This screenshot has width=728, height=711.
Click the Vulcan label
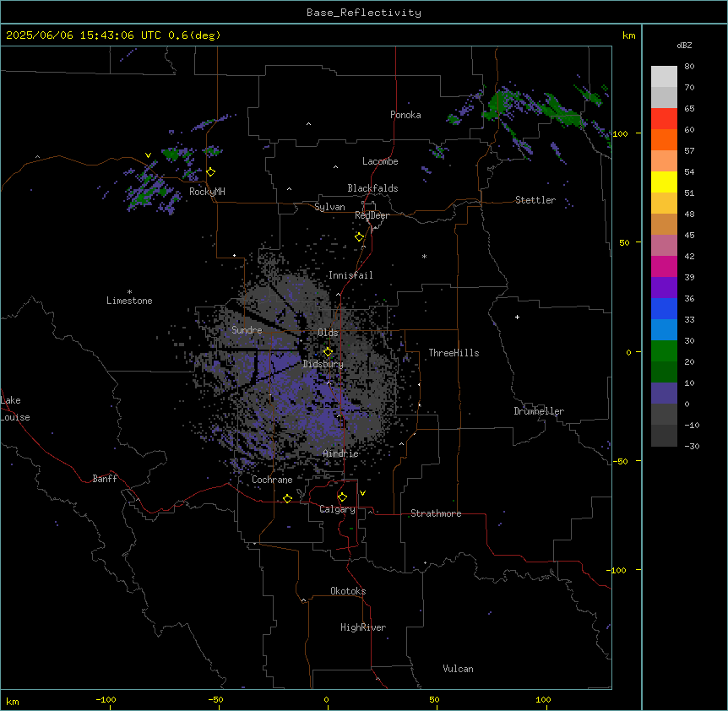(458, 669)
